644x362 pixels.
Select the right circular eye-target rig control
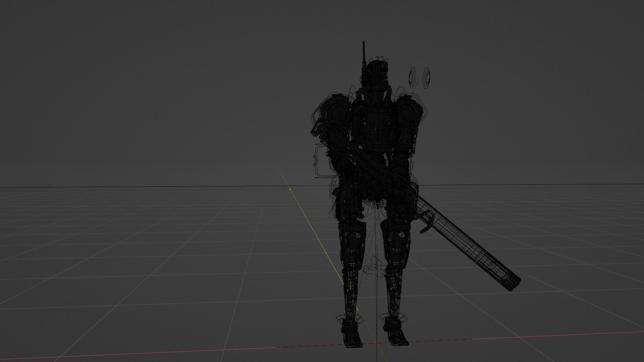coord(427,78)
